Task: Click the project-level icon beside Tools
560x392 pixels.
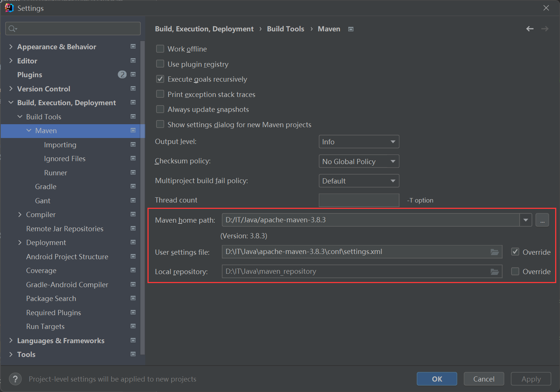Action: tap(133, 354)
